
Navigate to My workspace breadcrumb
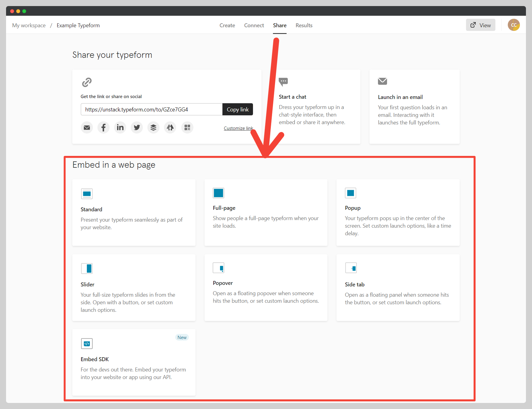click(29, 25)
